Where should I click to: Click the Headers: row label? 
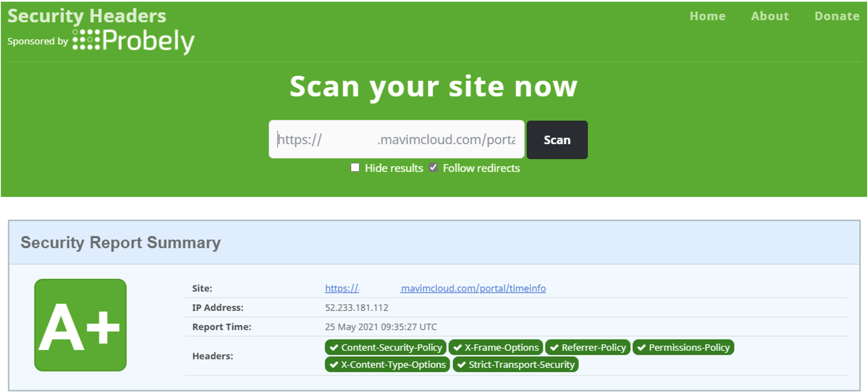(213, 356)
